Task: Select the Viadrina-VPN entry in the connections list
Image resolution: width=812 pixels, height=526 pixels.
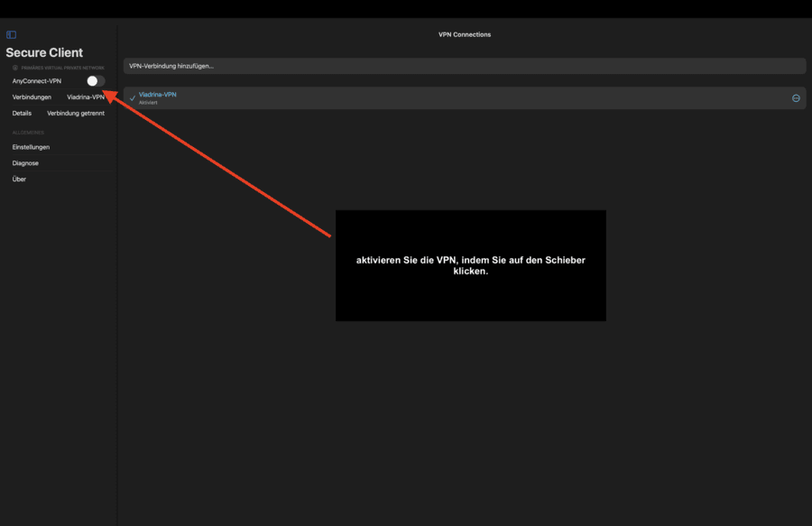Action: tap(465, 97)
